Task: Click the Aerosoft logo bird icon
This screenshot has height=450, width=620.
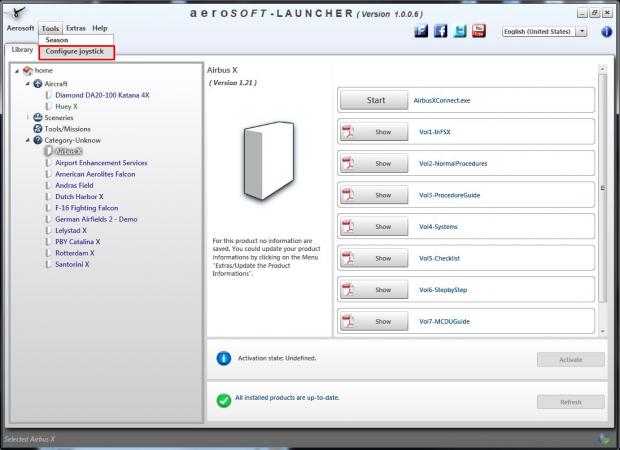Action: 17,13
